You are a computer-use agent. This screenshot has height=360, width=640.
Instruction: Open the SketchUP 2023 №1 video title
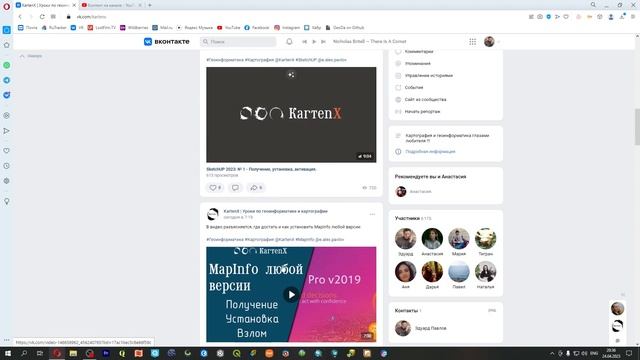point(261,169)
